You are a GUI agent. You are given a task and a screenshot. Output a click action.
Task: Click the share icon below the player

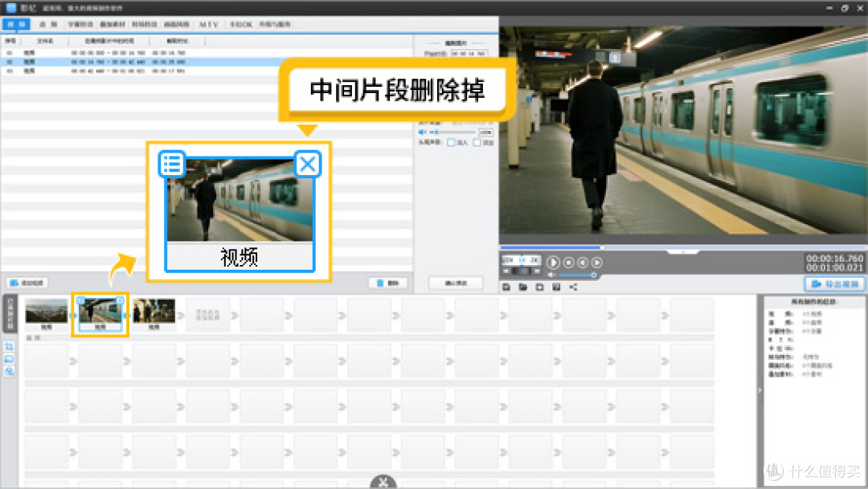point(574,287)
